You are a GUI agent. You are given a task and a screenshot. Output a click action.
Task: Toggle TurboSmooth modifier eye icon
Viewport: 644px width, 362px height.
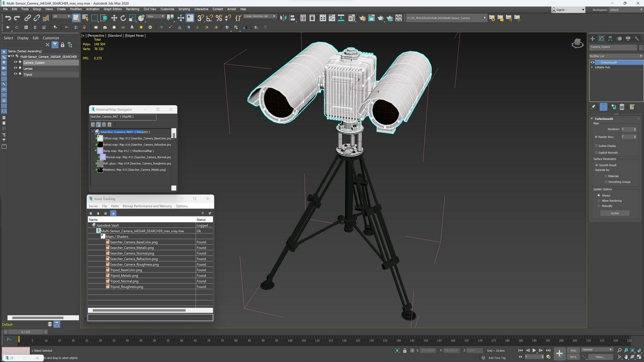[x=592, y=62]
